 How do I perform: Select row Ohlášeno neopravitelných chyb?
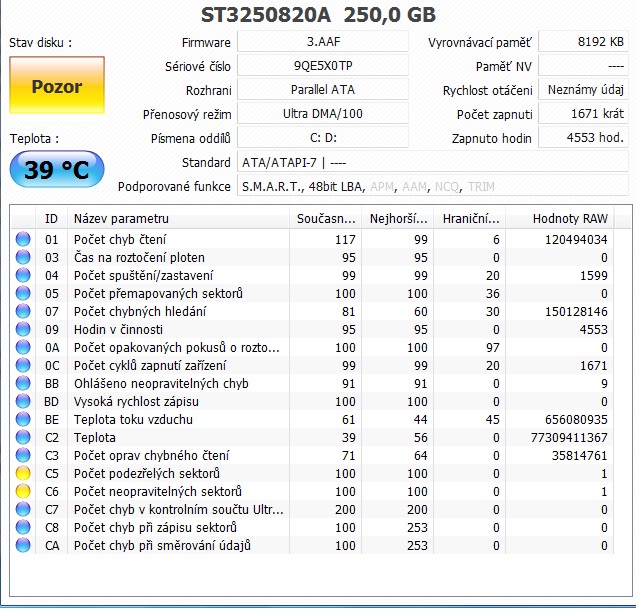pos(312,383)
